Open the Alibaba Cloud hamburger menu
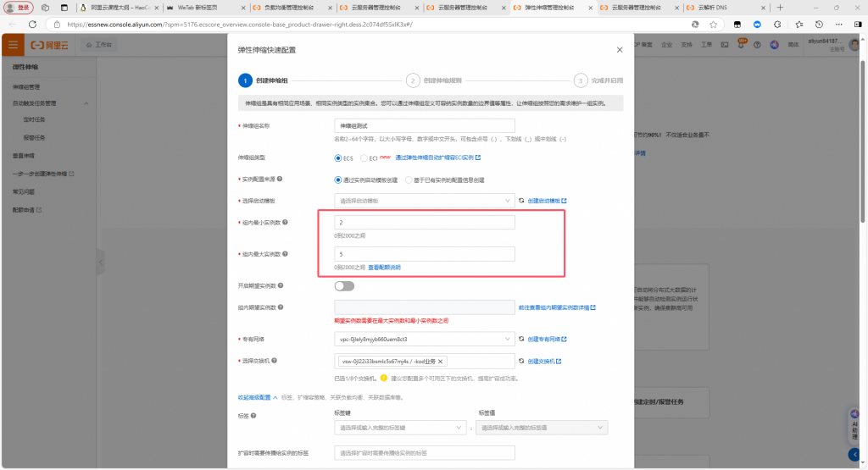This screenshot has height=470, width=868. (13, 44)
